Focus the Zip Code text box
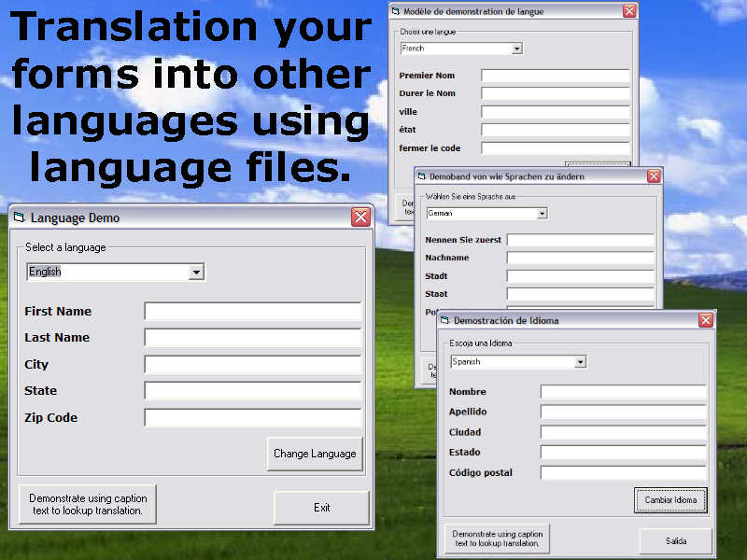The height and width of the screenshot is (560, 747). (x=252, y=418)
